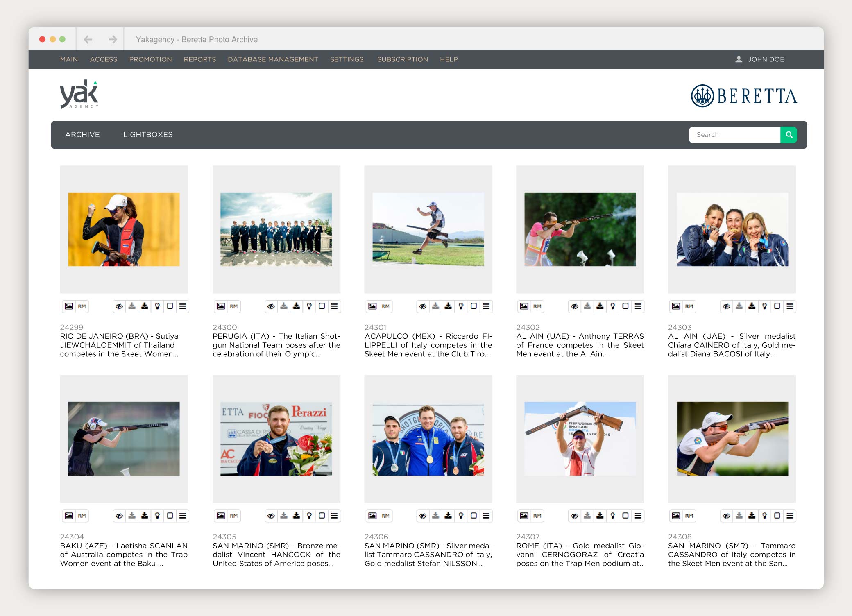Click the browser forward arrow
Screen dimensions: 852x616
(x=113, y=39)
